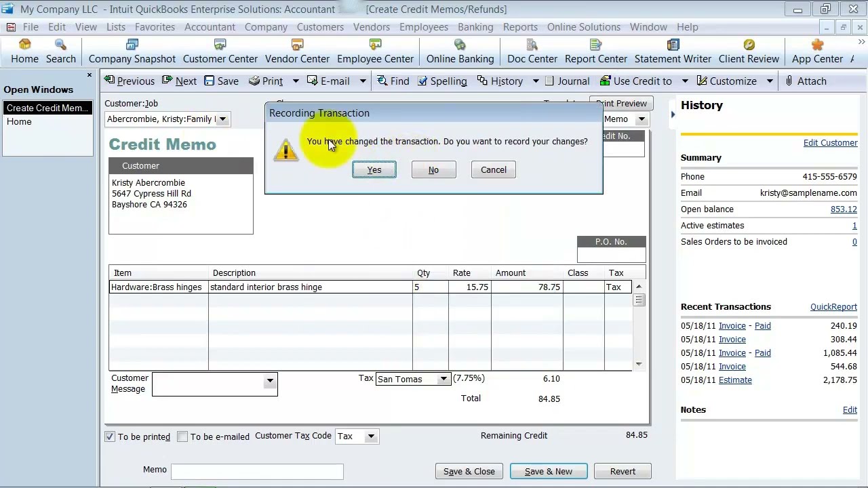Open the Reports menu
This screenshot has height=488, width=868.
coord(520,27)
